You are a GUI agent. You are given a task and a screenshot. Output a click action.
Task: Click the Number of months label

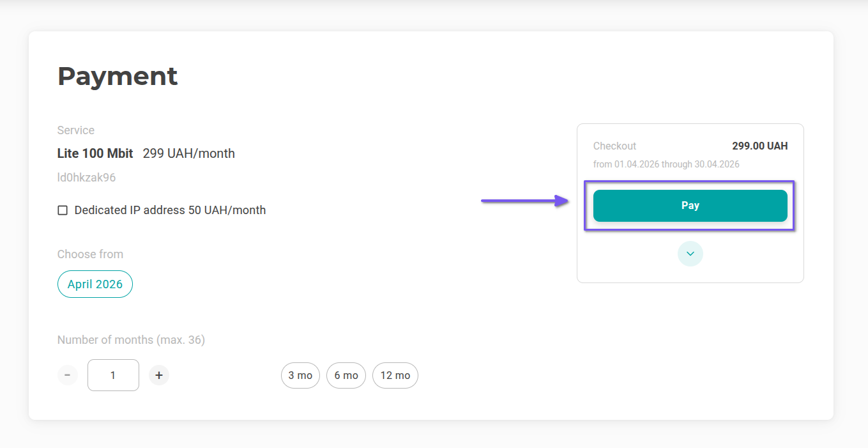click(x=131, y=340)
